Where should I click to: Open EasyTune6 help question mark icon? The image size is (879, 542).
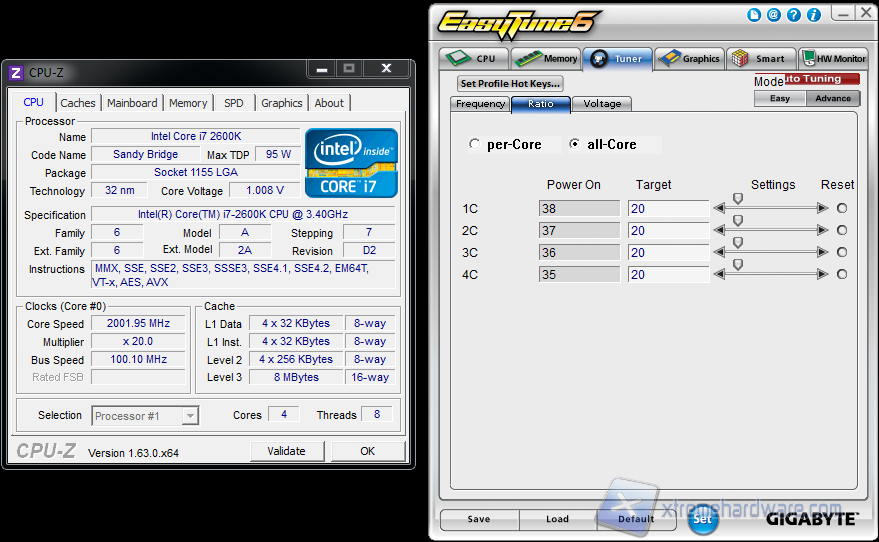tap(793, 15)
